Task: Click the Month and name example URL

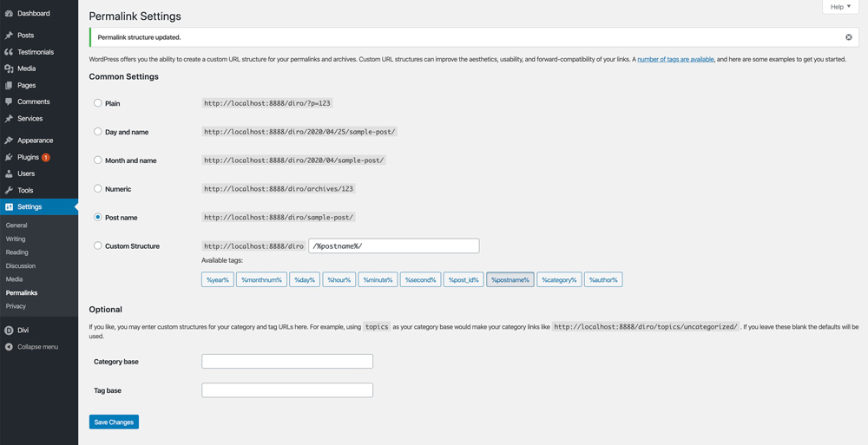Action: click(x=293, y=160)
